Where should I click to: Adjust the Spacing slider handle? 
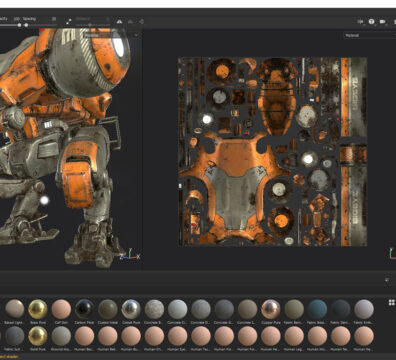26,25
